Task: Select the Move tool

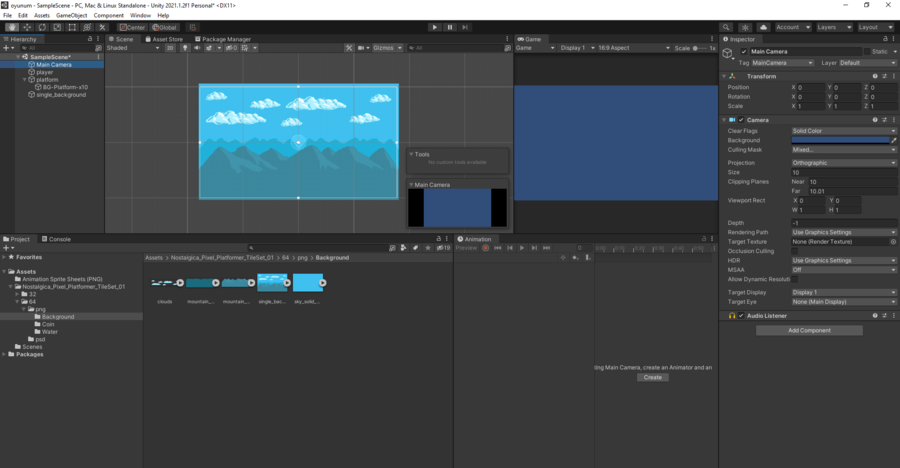Action: (27, 27)
